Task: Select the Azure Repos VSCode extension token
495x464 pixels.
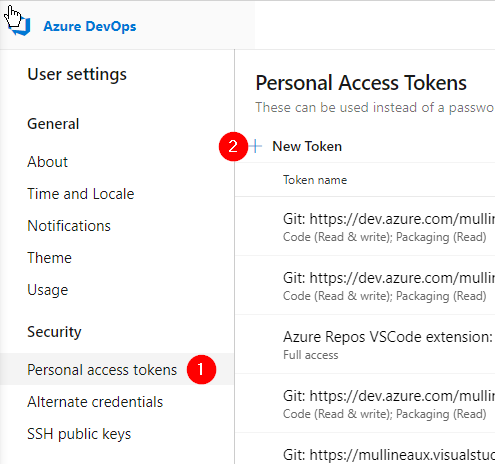Action: click(x=365, y=345)
